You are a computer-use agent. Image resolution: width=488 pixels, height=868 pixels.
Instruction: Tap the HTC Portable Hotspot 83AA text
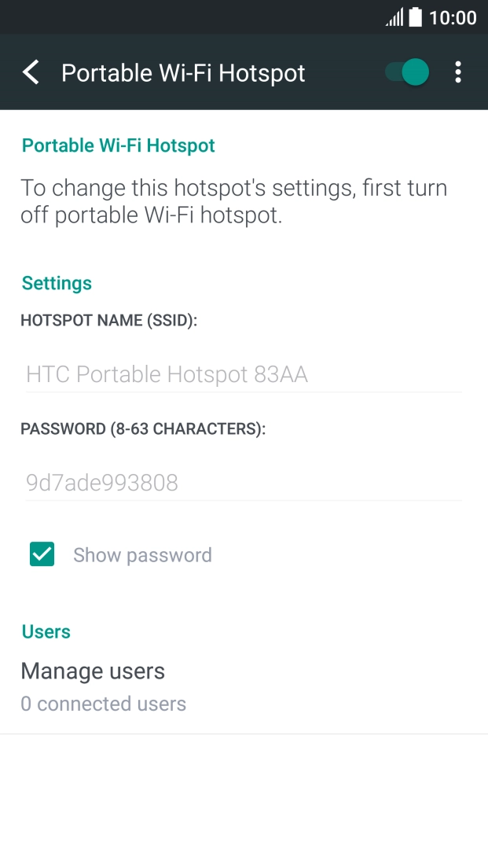[167, 374]
